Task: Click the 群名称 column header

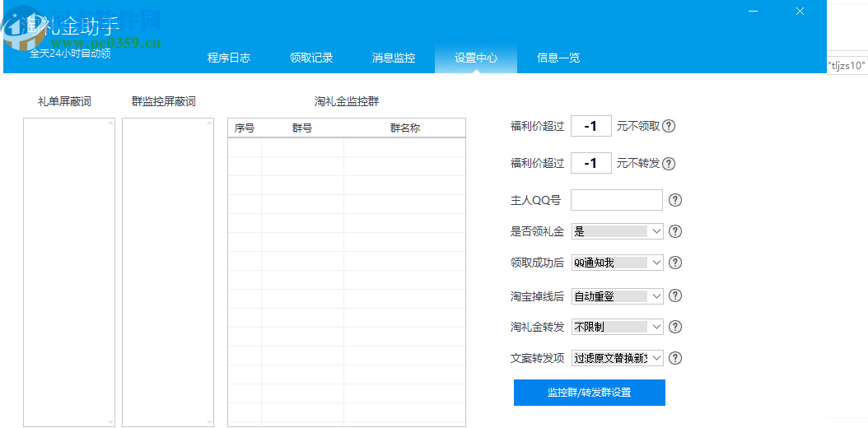Action: pos(404,128)
